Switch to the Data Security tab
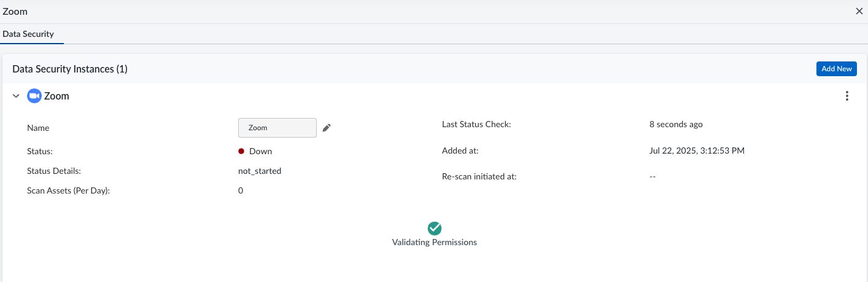The image size is (868, 282). pyautogui.click(x=28, y=34)
